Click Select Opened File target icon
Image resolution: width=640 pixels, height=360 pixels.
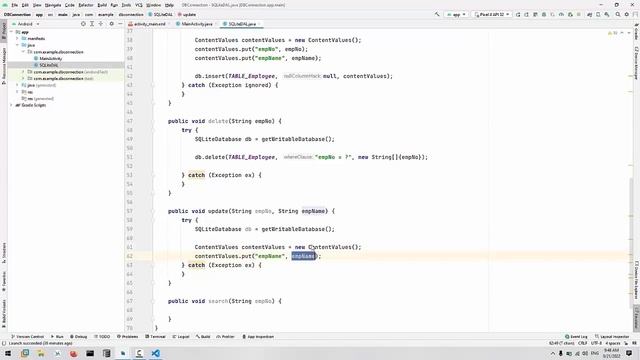(x=83, y=24)
